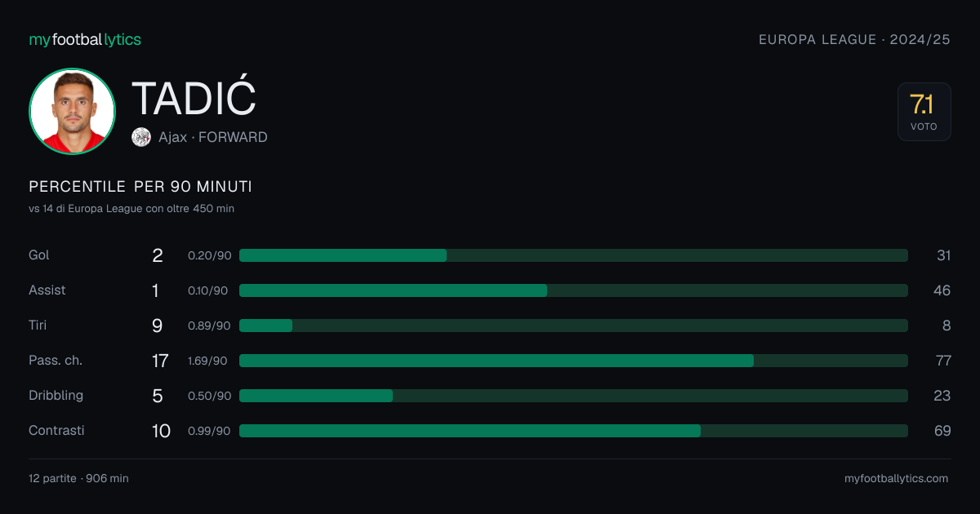980x514 pixels.
Task: Click the 7.1 Voto rating badge
Action: [924, 112]
